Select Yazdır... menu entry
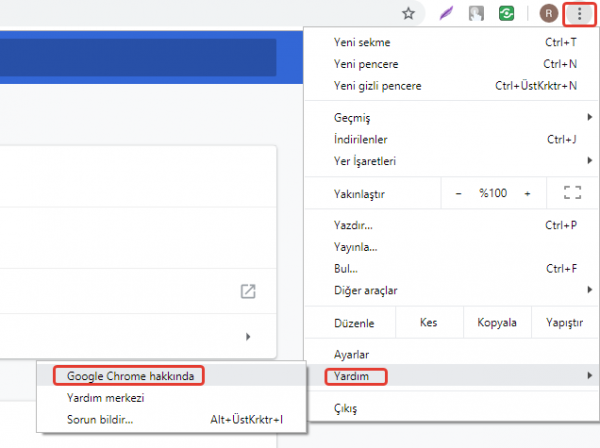Screen dimensions: 600x448 (451, 225)
